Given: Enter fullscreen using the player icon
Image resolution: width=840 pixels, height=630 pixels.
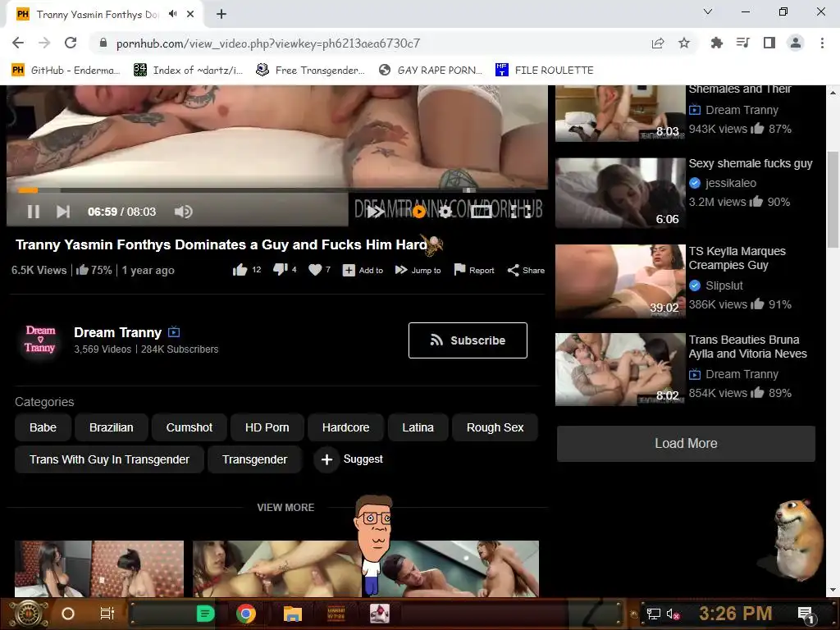Looking at the screenshot, I should [521, 212].
